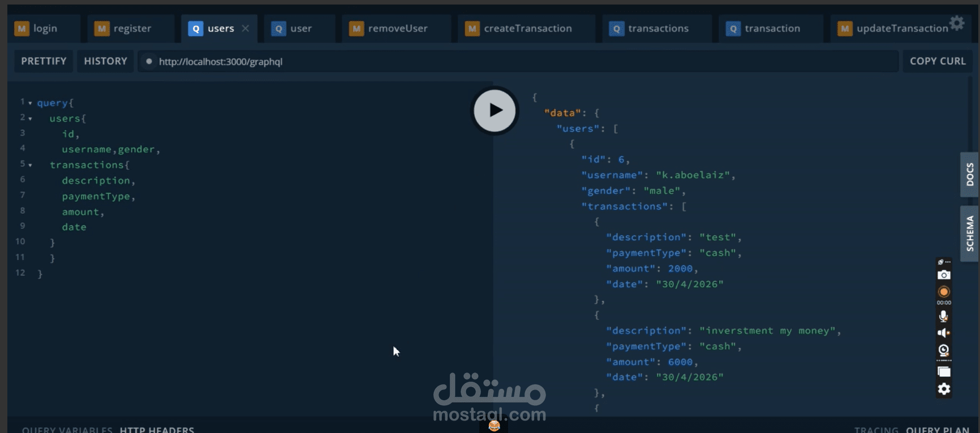Open the QUERY VARIABLES panel
This screenshot has width=980, height=433.
pyautogui.click(x=67, y=429)
